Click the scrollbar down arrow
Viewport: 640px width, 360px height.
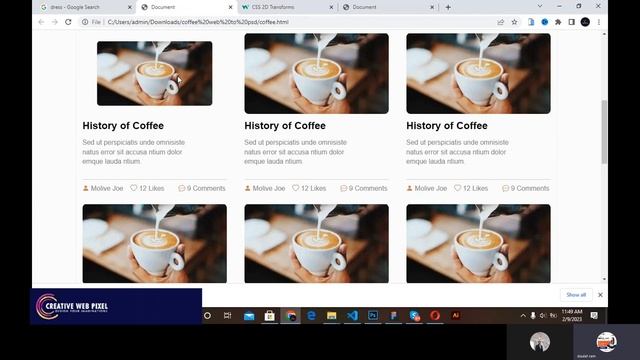pyautogui.click(x=604, y=279)
